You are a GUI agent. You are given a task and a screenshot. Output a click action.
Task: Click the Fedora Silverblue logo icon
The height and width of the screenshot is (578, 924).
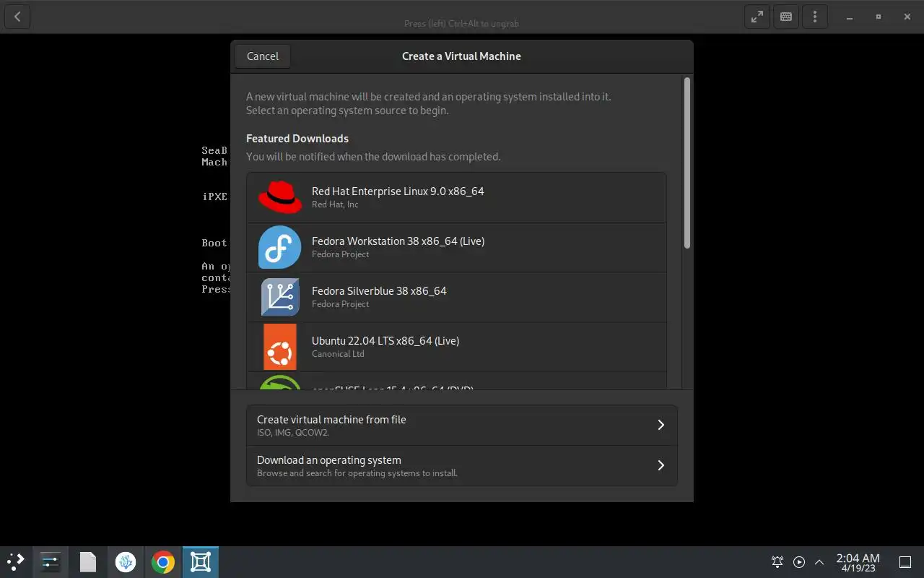pyautogui.click(x=280, y=297)
